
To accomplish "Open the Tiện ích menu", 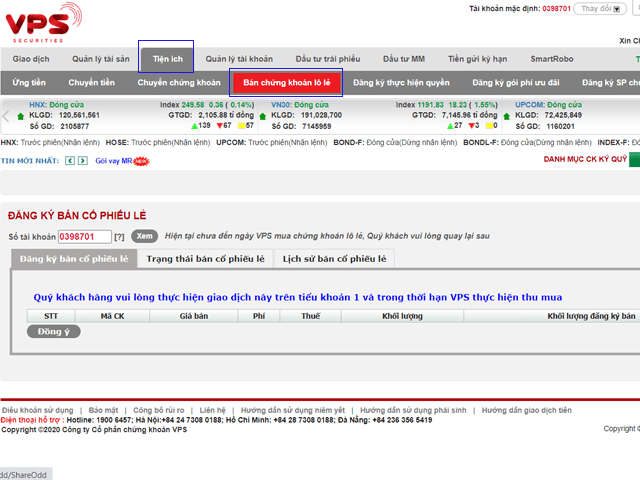I will (x=167, y=59).
